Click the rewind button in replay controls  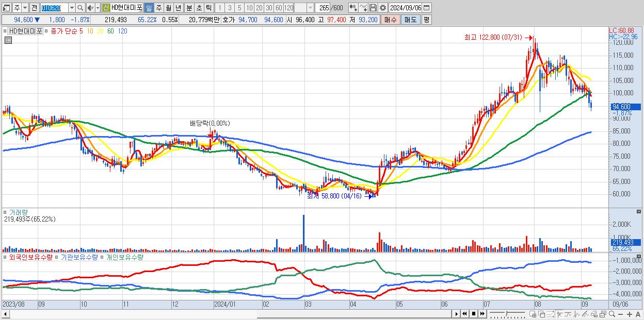click(464, 314)
